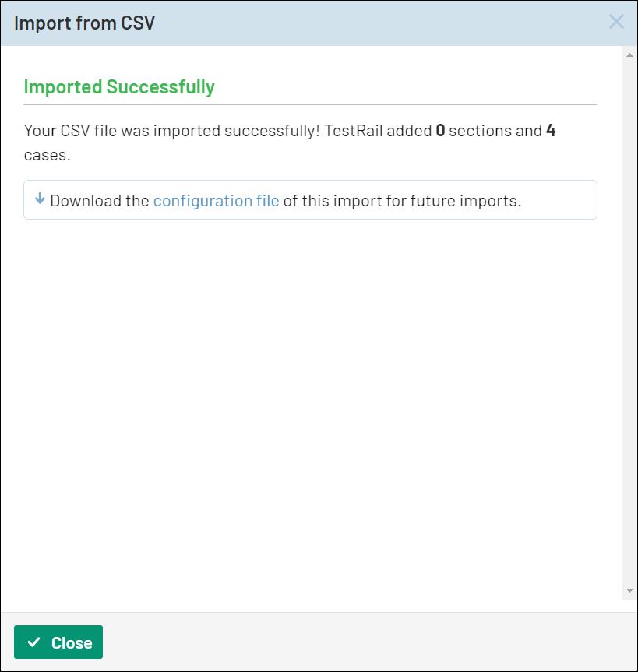Download the configuration file for future imports

(x=217, y=200)
